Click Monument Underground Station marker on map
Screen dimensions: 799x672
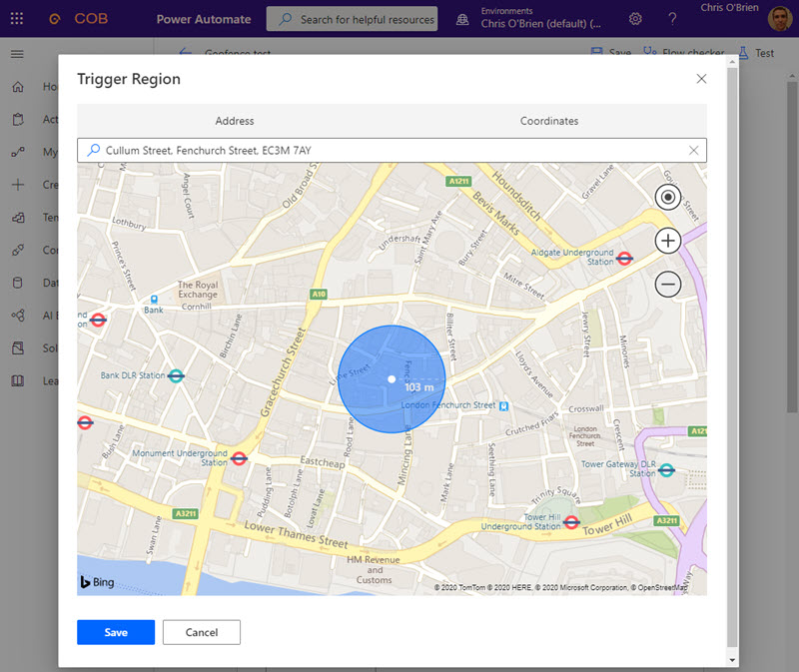[239, 458]
